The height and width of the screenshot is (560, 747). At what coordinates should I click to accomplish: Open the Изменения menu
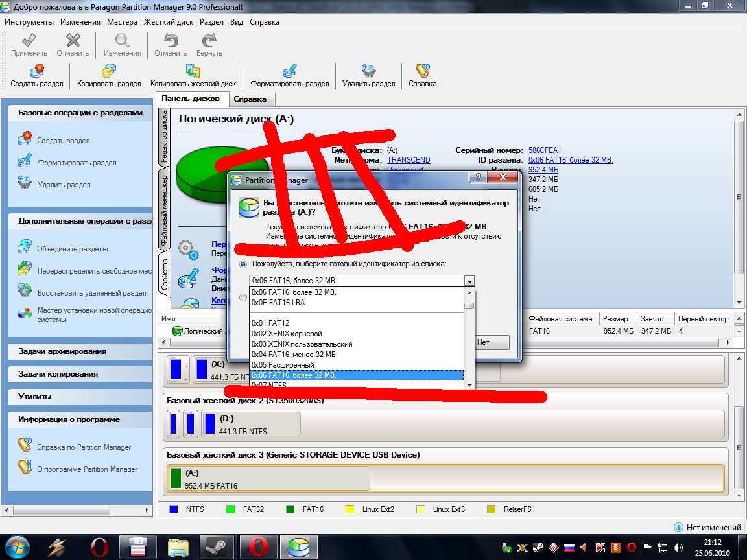pos(80,22)
